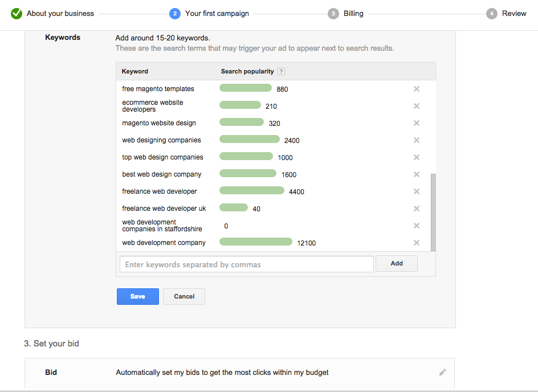Click the Add keyword button
538x392 pixels.
(x=397, y=263)
